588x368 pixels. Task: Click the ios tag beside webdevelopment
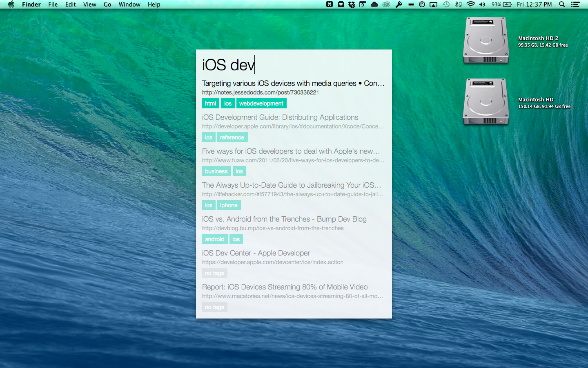click(x=228, y=103)
